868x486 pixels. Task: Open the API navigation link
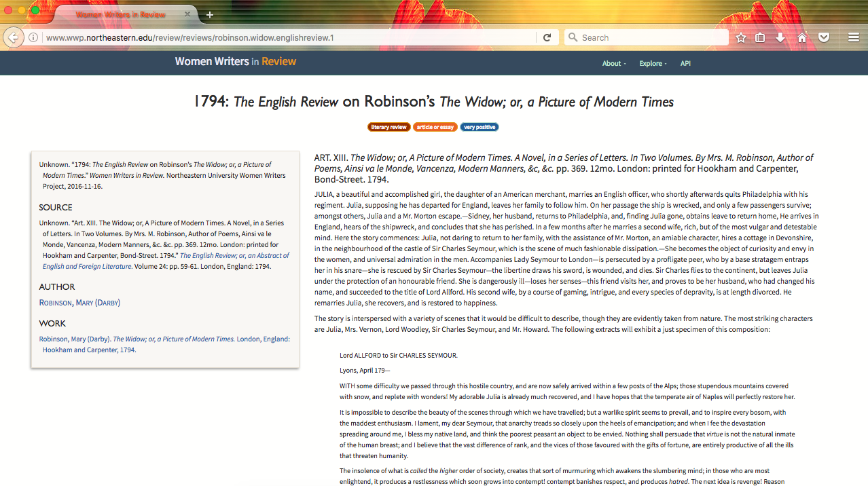tap(685, 63)
